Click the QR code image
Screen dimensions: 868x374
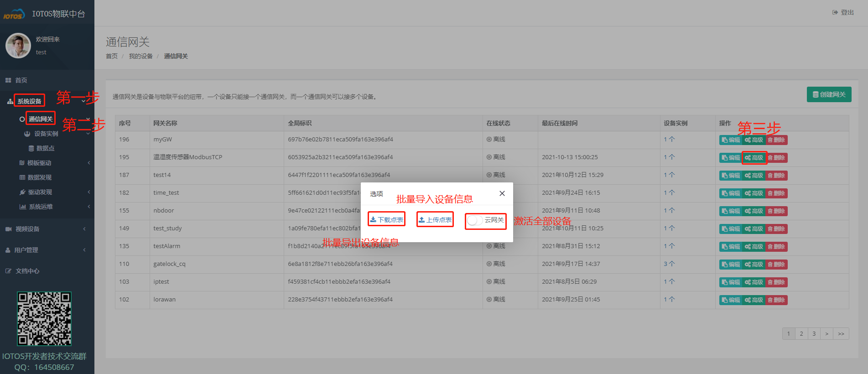(44, 319)
